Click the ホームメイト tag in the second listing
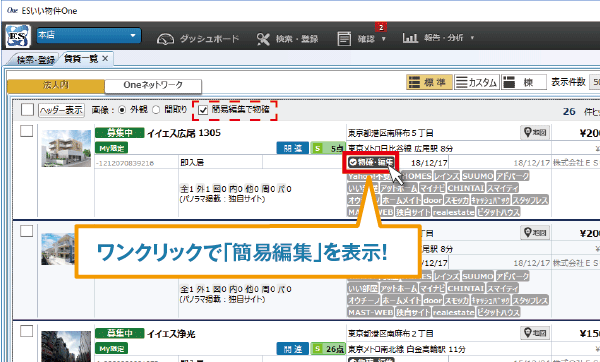 (401, 300)
